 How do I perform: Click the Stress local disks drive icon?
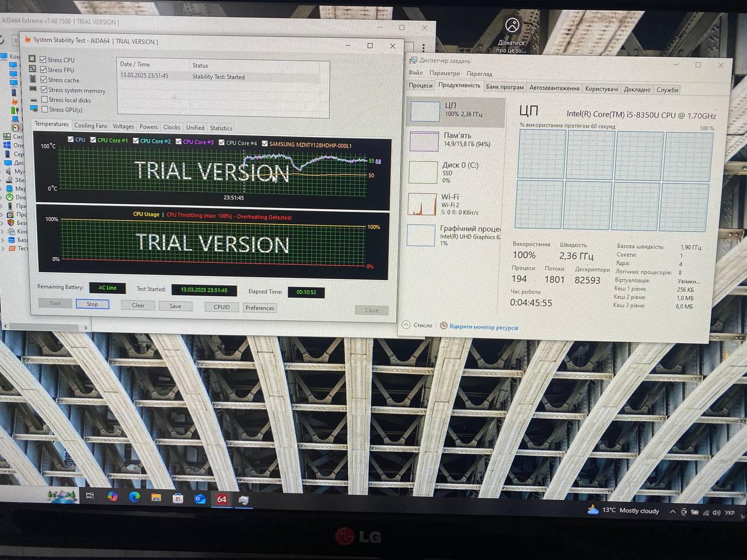click(x=33, y=99)
